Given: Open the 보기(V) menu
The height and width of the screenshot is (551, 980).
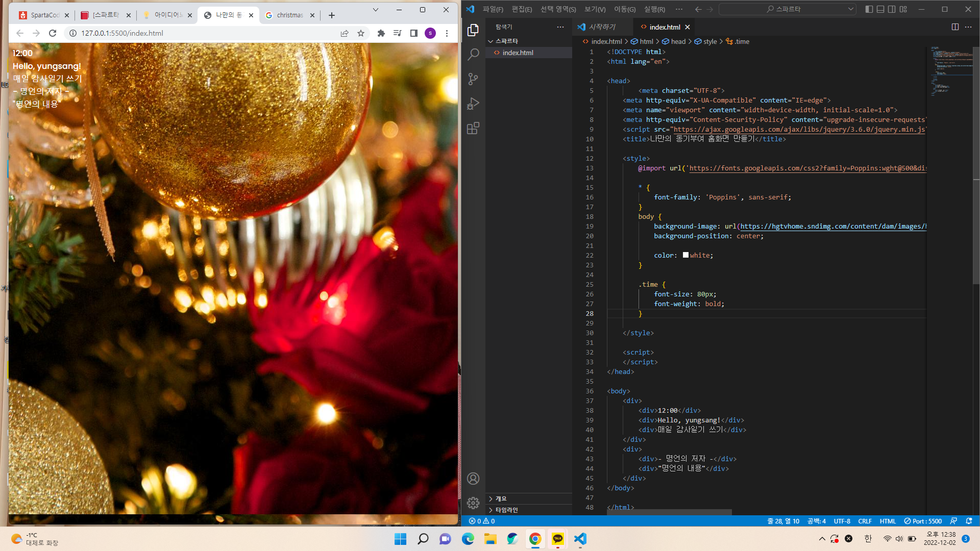Looking at the screenshot, I should (x=595, y=9).
